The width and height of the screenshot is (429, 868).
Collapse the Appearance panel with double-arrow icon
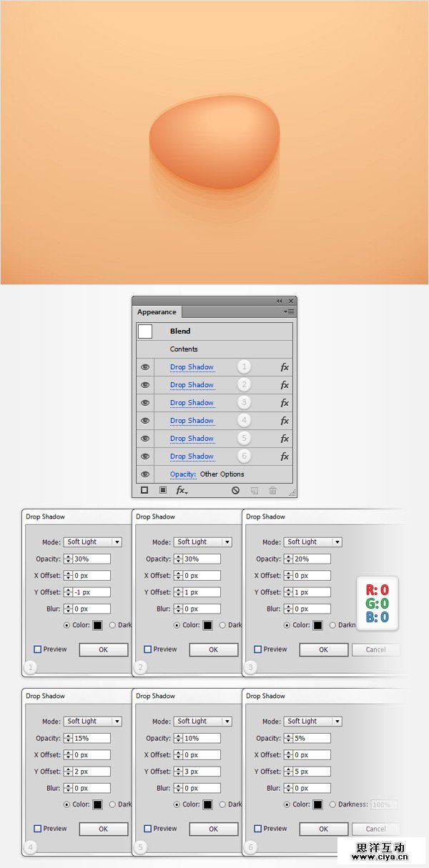pos(280,301)
